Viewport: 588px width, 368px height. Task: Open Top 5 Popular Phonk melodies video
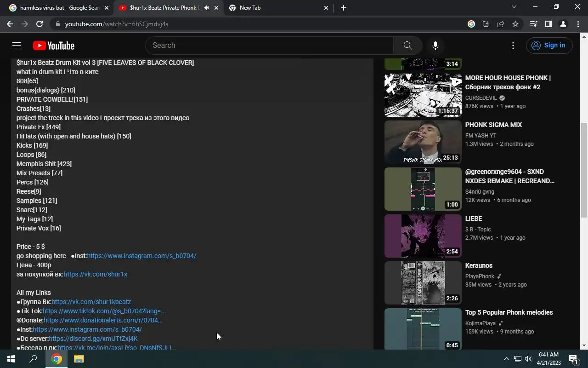pyautogui.click(x=509, y=312)
